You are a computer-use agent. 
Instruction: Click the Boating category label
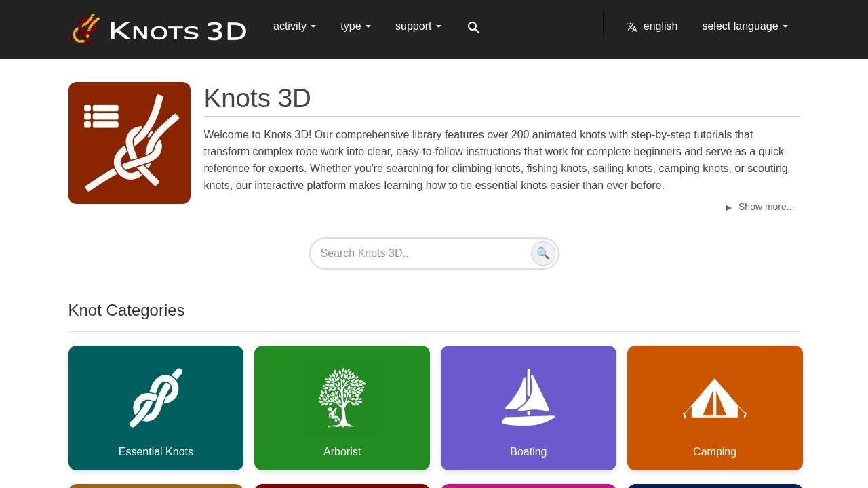(528, 451)
